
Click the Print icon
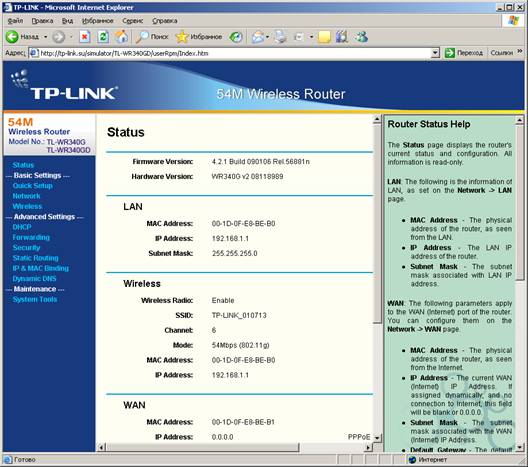[x=280, y=37]
